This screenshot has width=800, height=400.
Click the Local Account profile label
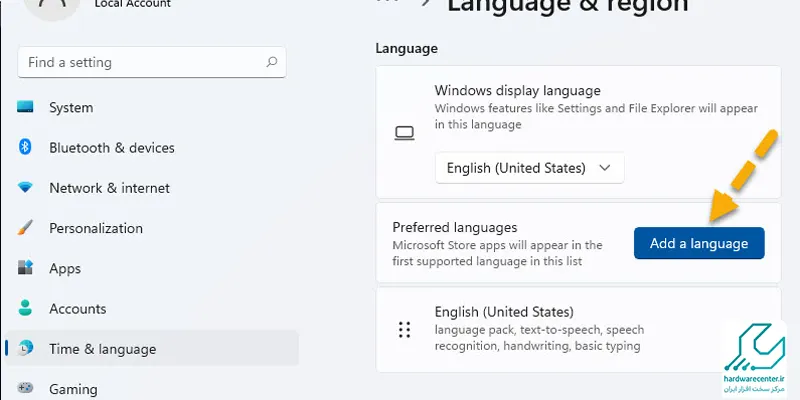click(133, 4)
